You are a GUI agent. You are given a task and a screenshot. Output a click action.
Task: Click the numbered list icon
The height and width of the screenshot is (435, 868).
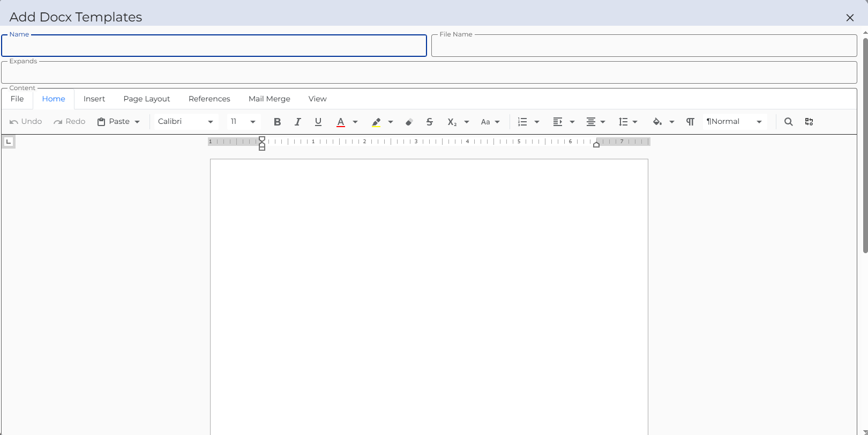pos(522,122)
